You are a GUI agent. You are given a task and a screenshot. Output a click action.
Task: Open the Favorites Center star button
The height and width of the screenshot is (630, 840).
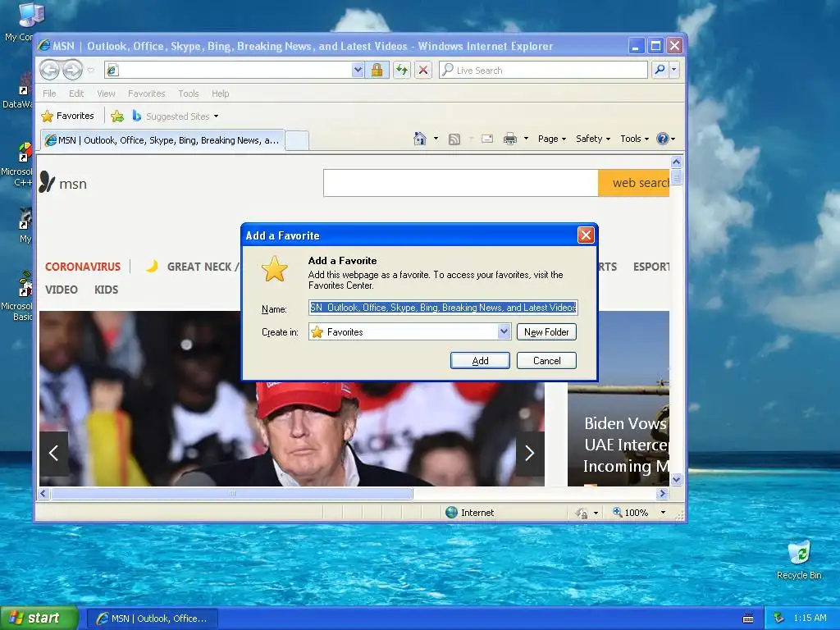tap(67, 116)
